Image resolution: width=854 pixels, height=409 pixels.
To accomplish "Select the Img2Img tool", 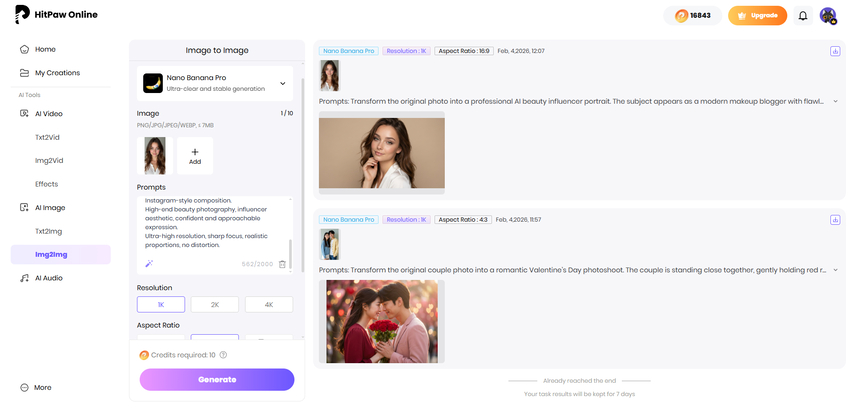I will [60, 254].
